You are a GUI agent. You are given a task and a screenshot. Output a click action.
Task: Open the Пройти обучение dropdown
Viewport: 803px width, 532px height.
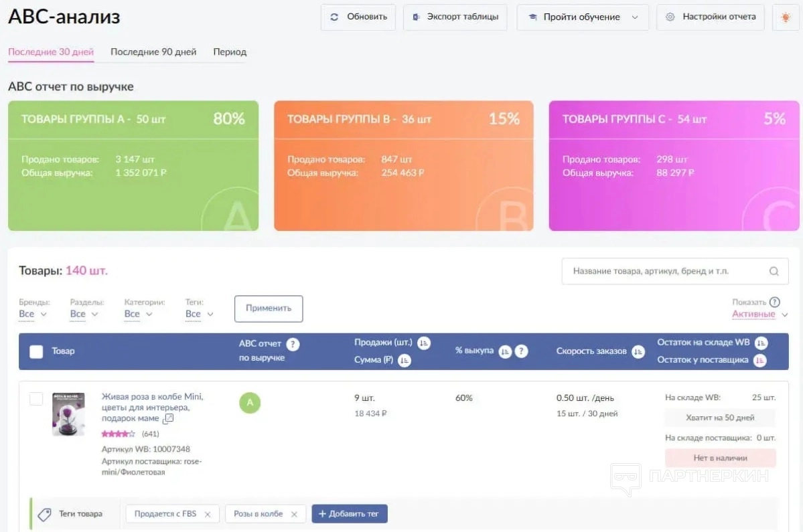(582, 17)
